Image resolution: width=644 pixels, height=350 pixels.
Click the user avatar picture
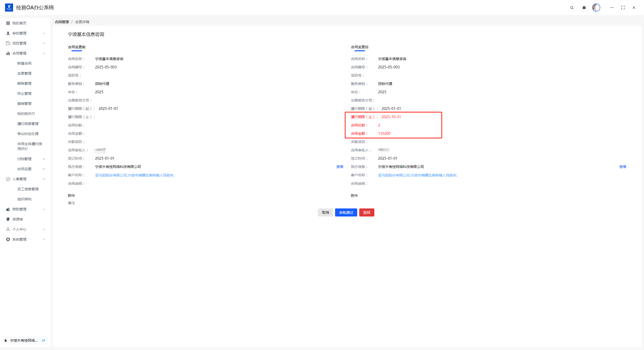[x=596, y=8]
